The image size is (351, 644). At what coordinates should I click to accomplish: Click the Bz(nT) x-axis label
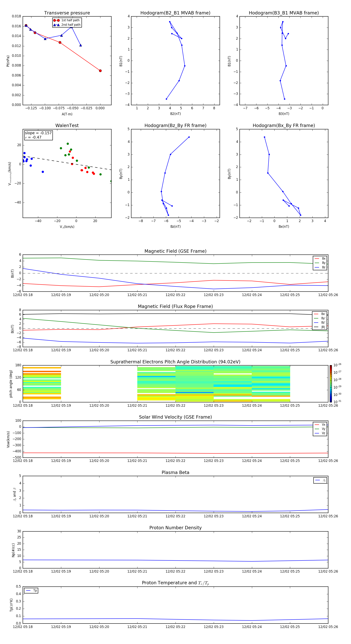coord(175,227)
